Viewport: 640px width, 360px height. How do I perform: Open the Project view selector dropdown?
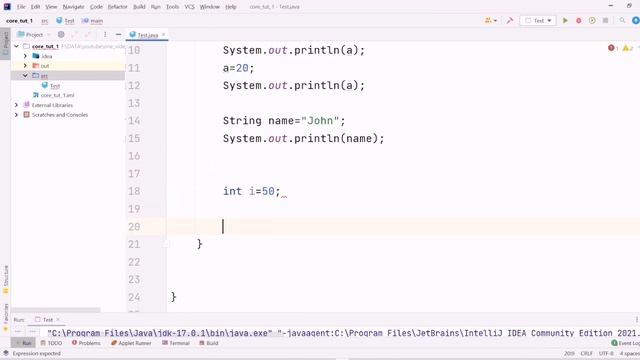point(34,35)
